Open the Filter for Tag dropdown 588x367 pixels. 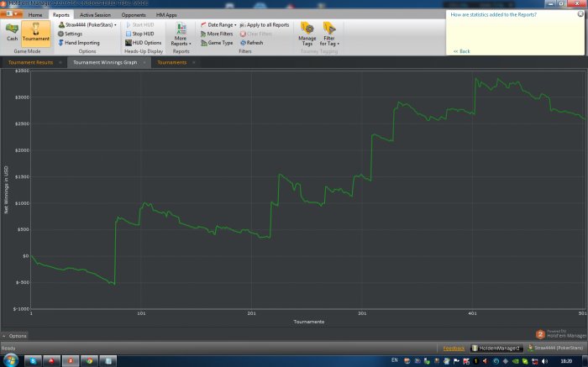(x=329, y=34)
